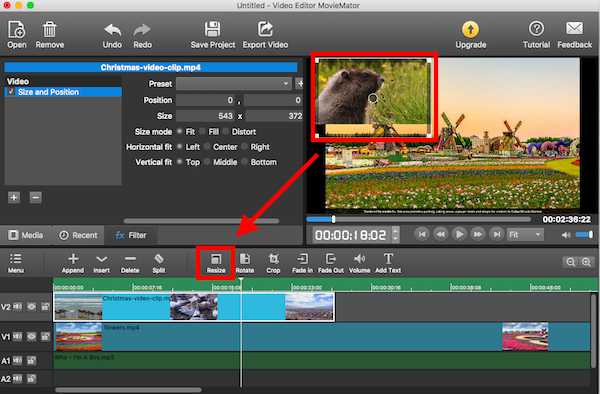Select the Christmas-video-clip on V2 track
This screenshot has height=394, width=600.
(x=194, y=307)
